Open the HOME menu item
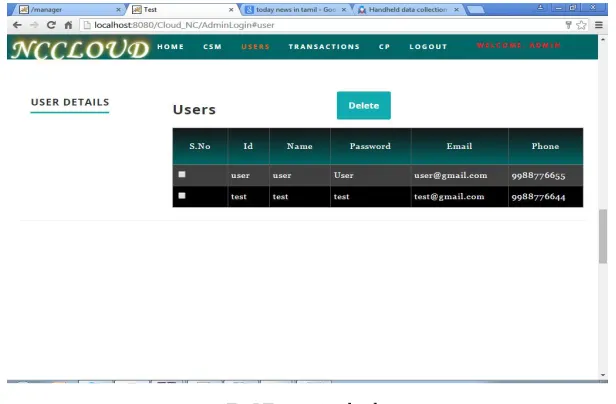The height and width of the screenshot is (404, 616). tap(170, 47)
